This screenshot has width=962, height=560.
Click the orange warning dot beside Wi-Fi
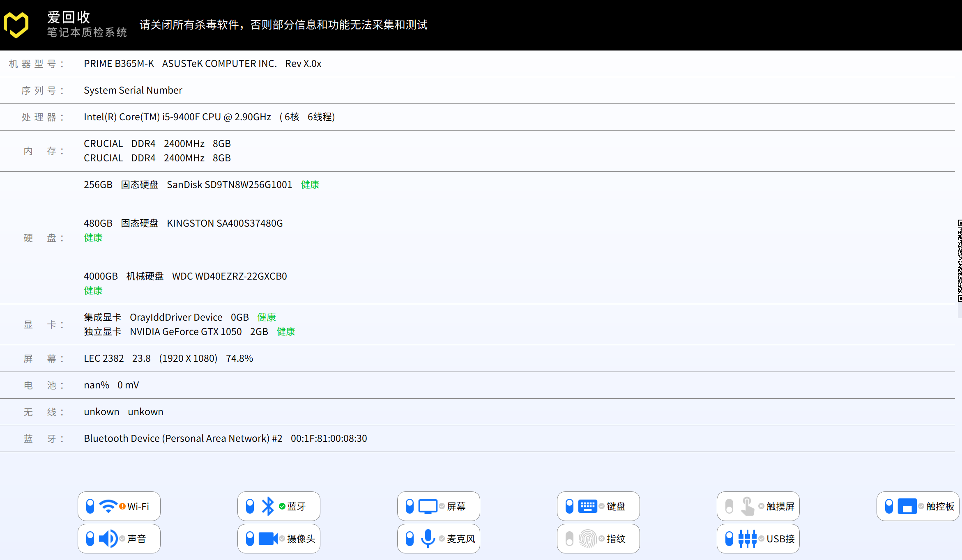coord(122,506)
